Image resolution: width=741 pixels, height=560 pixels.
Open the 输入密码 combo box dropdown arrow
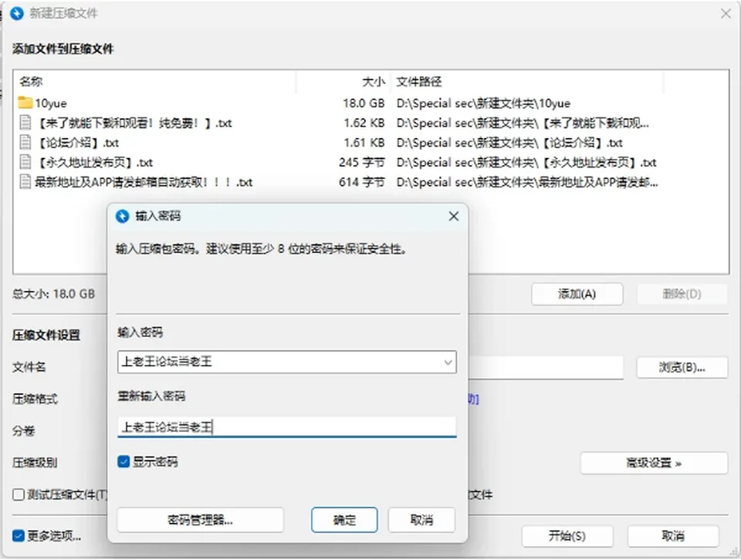[x=448, y=363]
